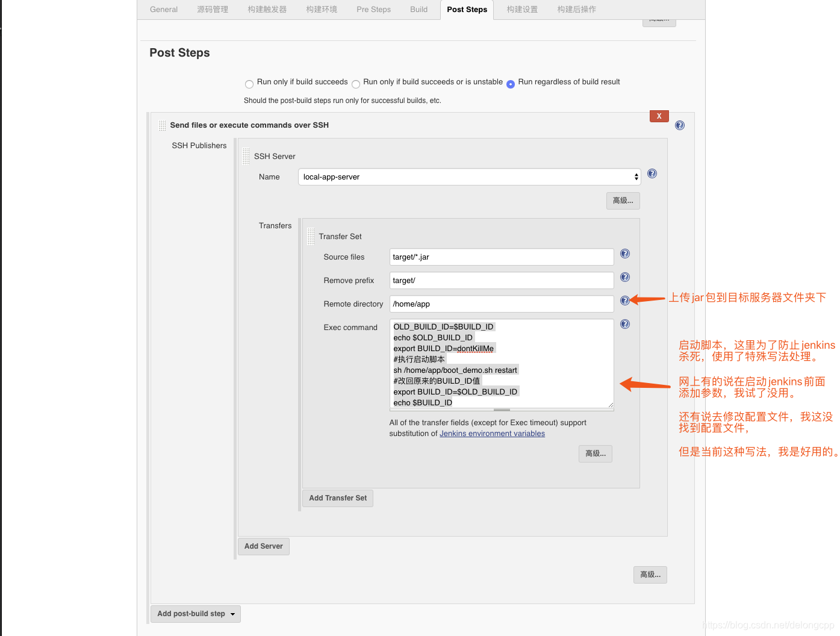The width and height of the screenshot is (840, 636).
Task: Open help icon next to SSH server Name
Action: 652,173
